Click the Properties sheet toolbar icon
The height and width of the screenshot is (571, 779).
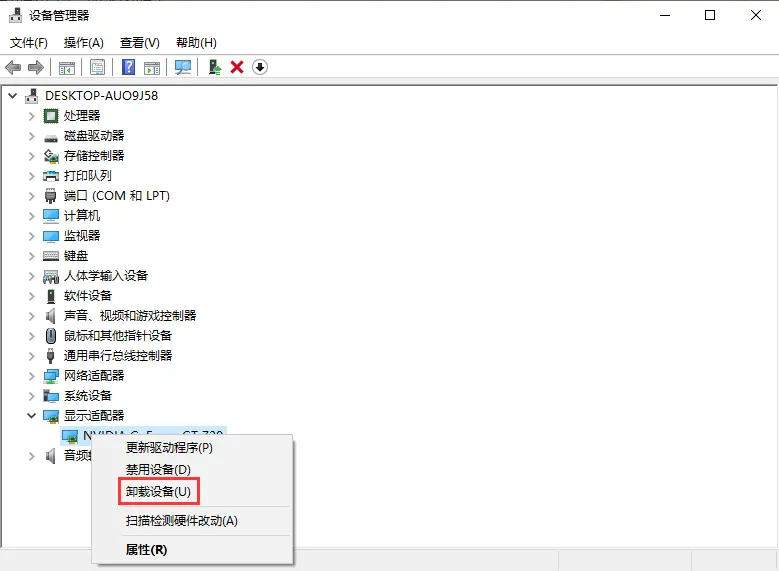pos(98,67)
